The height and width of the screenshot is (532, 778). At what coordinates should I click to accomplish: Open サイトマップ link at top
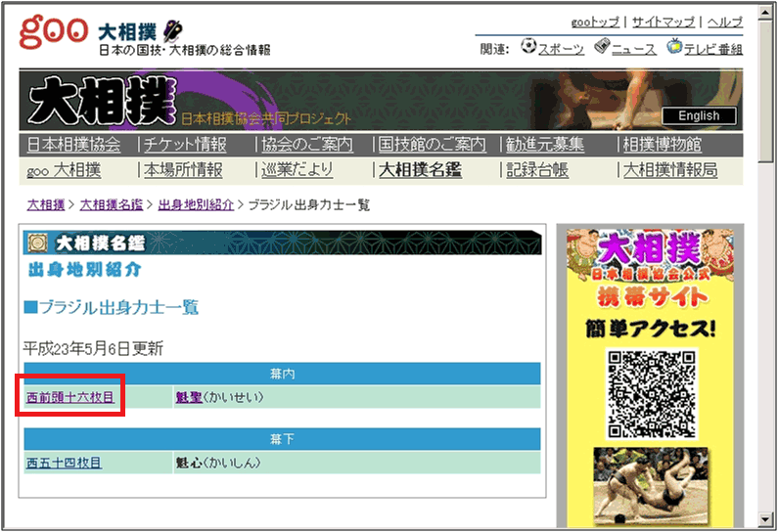(663, 22)
